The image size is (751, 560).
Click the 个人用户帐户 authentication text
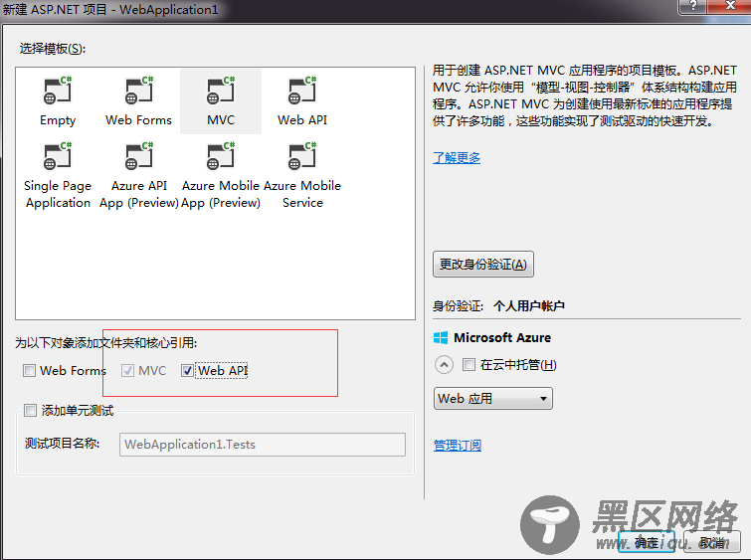coord(529,306)
